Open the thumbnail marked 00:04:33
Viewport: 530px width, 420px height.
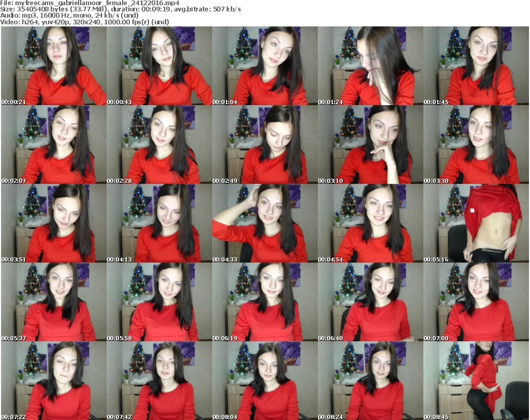pos(265,224)
